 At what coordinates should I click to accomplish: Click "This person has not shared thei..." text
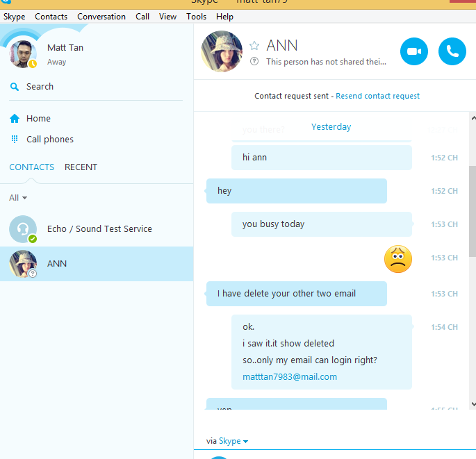[x=327, y=62]
